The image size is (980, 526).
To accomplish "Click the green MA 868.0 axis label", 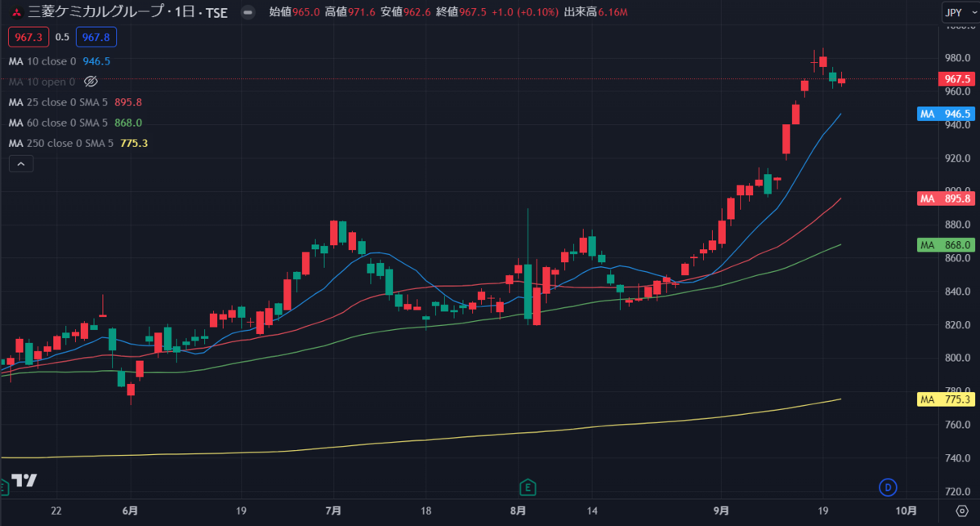I will (947, 245).
